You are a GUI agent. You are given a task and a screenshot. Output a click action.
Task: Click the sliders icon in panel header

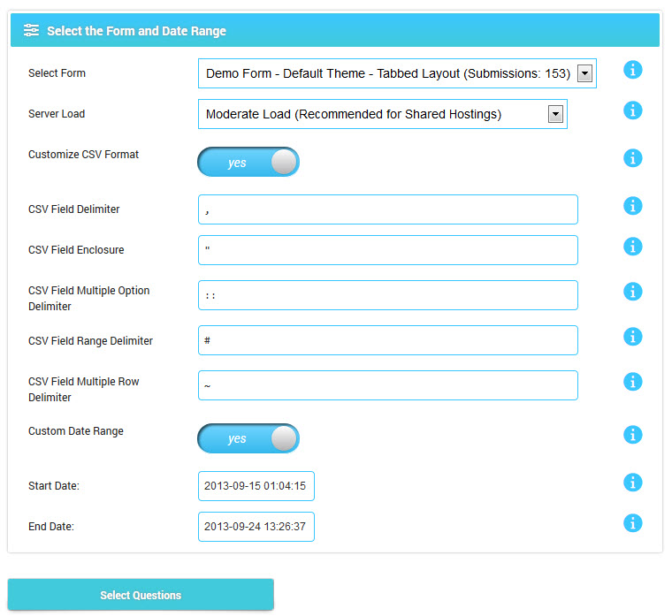coord(31,30)
